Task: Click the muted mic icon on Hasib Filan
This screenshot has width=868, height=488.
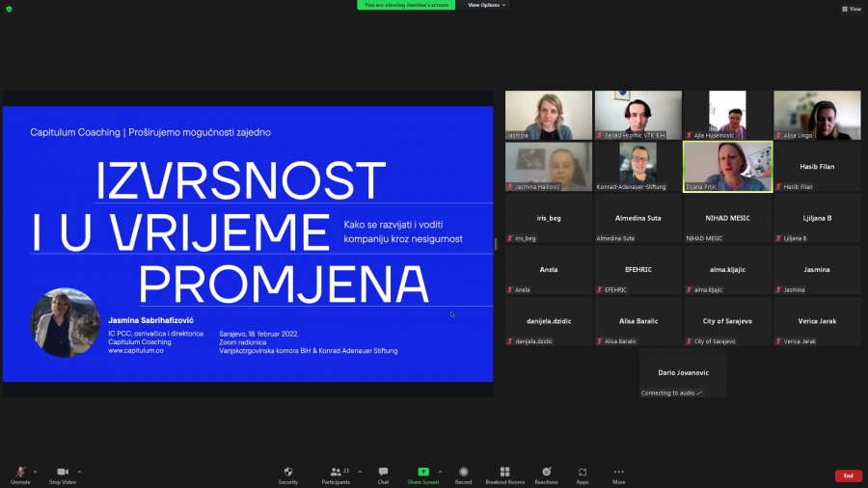Action: pyautogui.click(x=778, y=187)
